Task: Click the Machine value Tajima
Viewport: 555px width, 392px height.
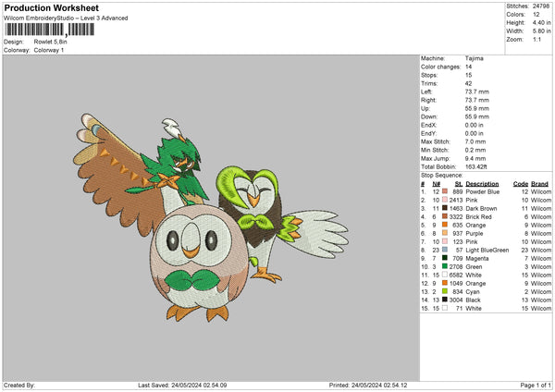Action: coord(474,58)
